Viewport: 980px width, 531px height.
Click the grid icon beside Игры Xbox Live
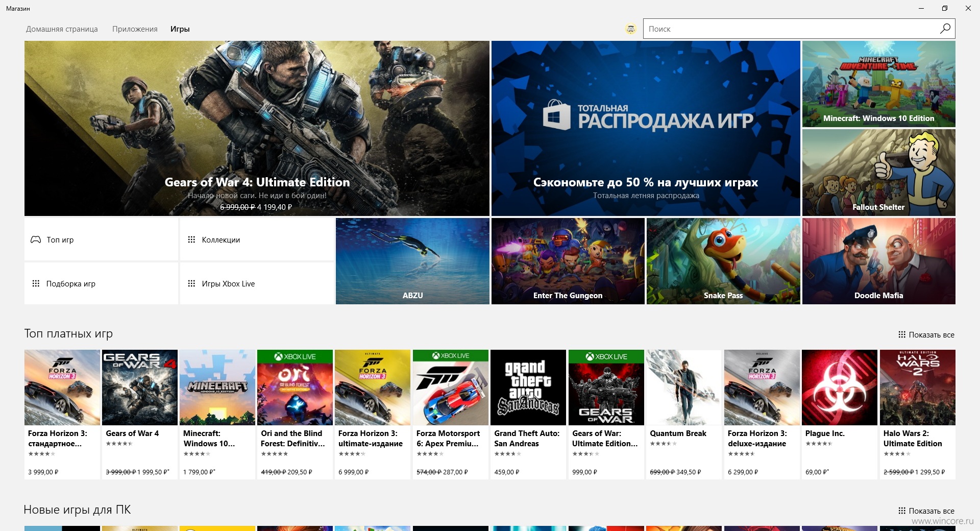coord(191,283)
